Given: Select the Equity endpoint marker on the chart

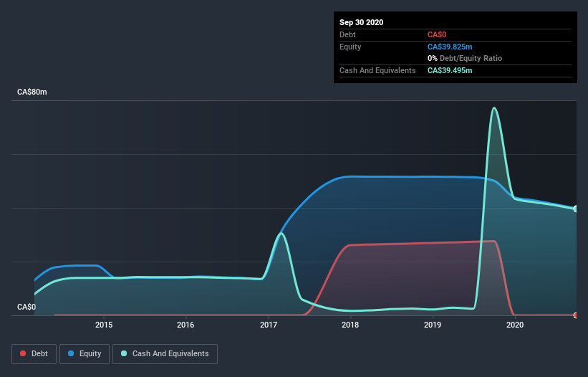Looking at the screenshot, I should (x=576, y=209).
